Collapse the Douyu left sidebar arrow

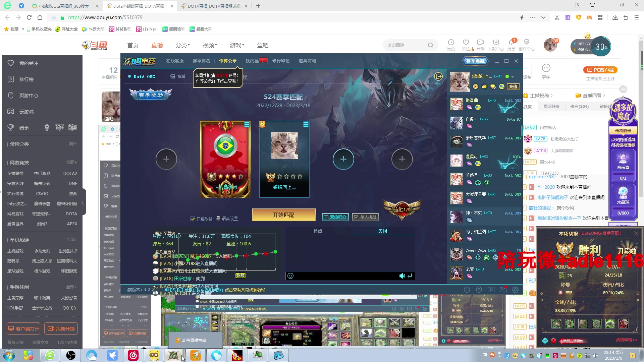click(x=83, y=202)
